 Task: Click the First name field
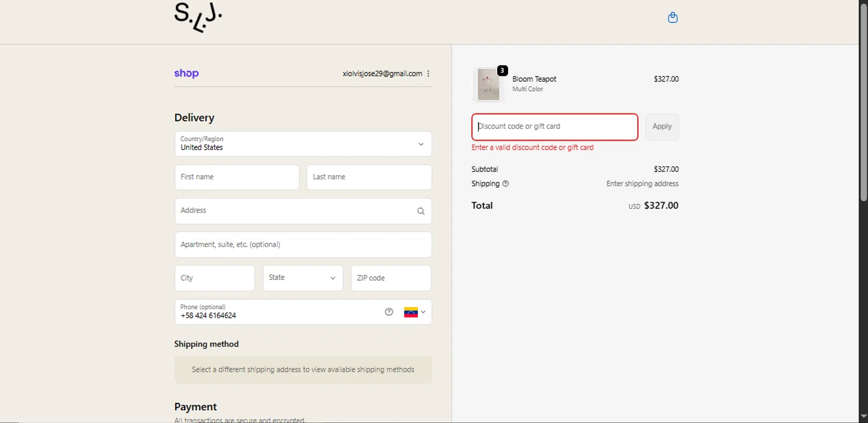pos(237,177)
